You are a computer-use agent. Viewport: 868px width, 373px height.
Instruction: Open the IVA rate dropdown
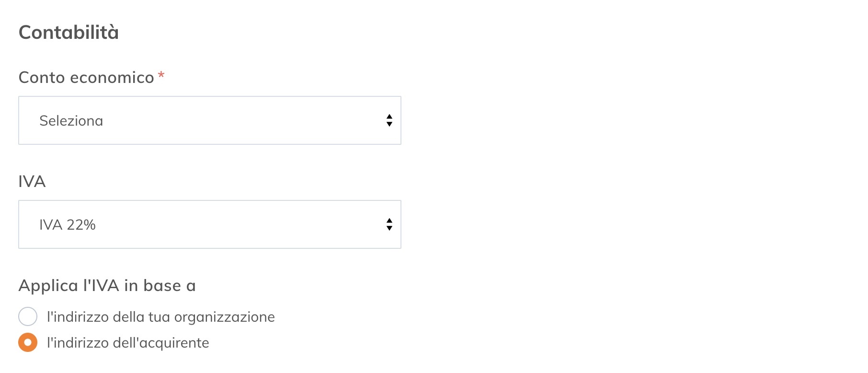pos(209,224)
